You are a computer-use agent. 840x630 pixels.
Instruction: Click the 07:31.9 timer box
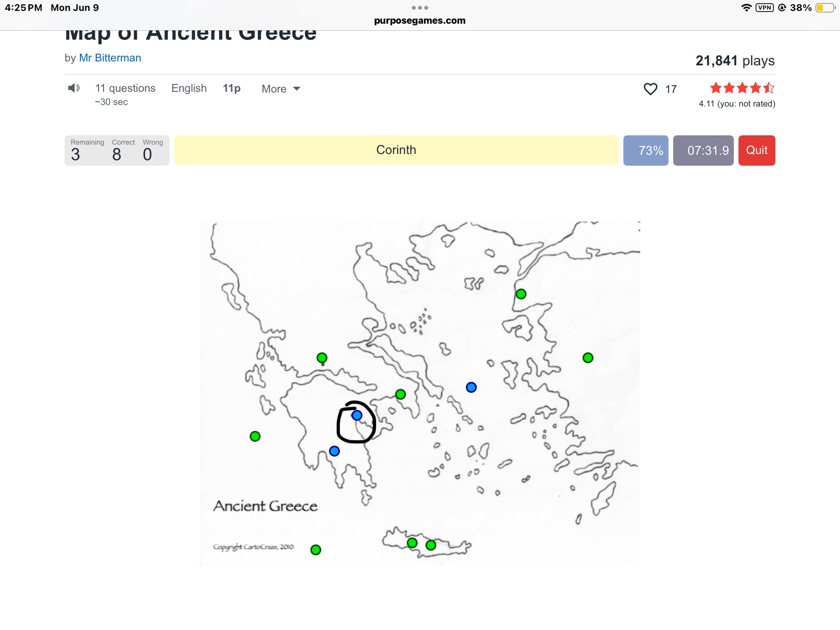703,150
